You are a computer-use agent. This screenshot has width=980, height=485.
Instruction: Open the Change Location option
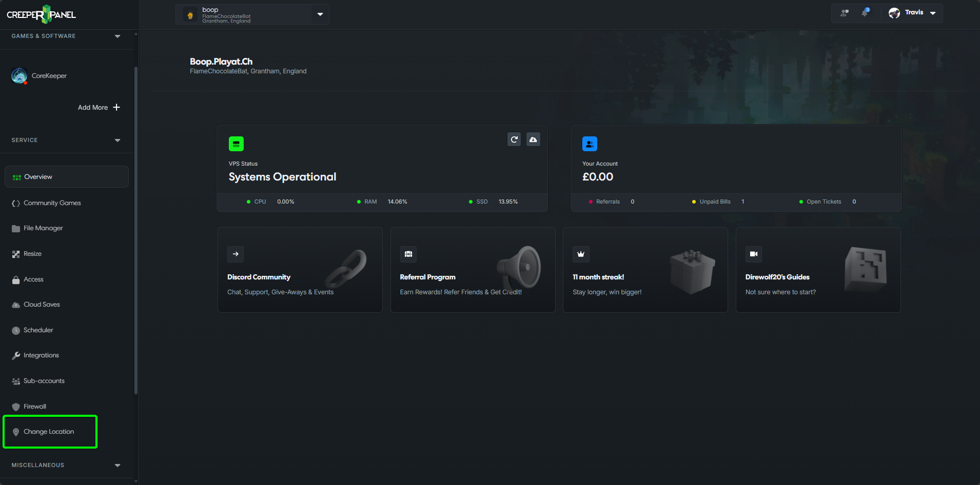tap(50, 431)
